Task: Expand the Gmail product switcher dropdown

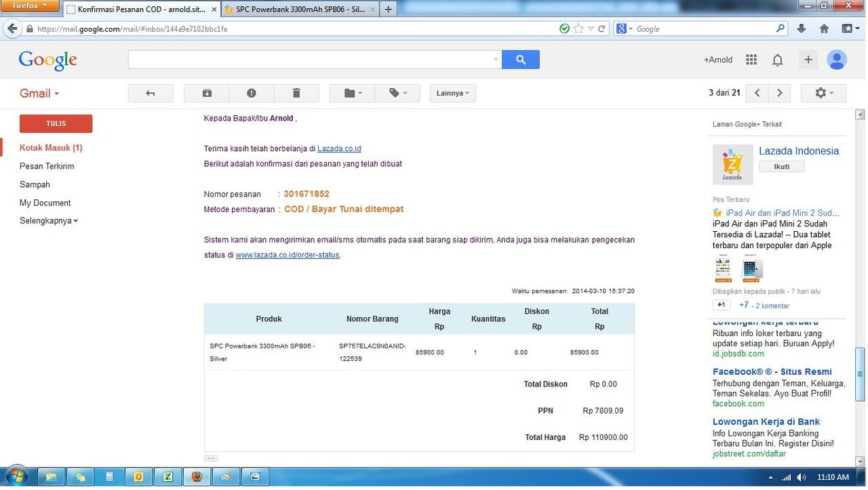Action: pos(39,94)
